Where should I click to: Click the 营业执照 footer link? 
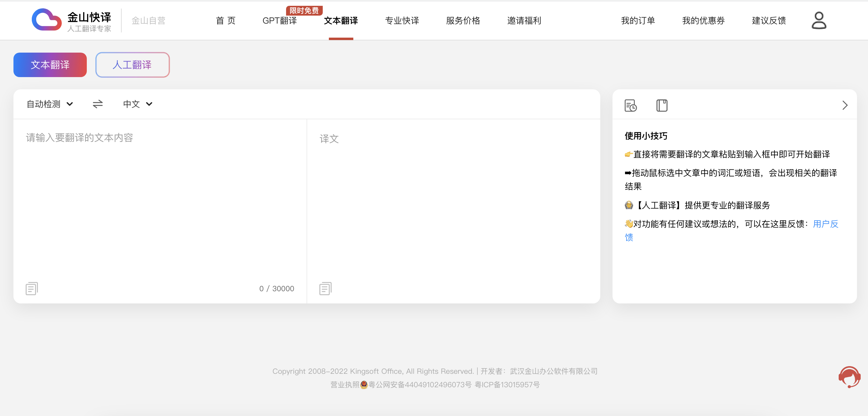coord(345,385)
